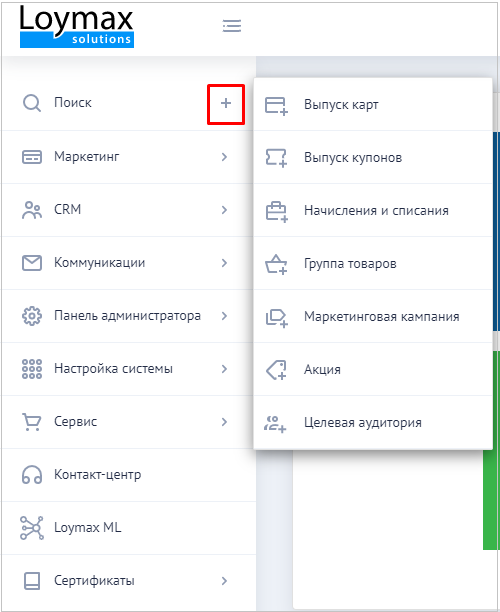
Task: Expand the Сертификаты submenu chevron
Action: click(224, 581)
